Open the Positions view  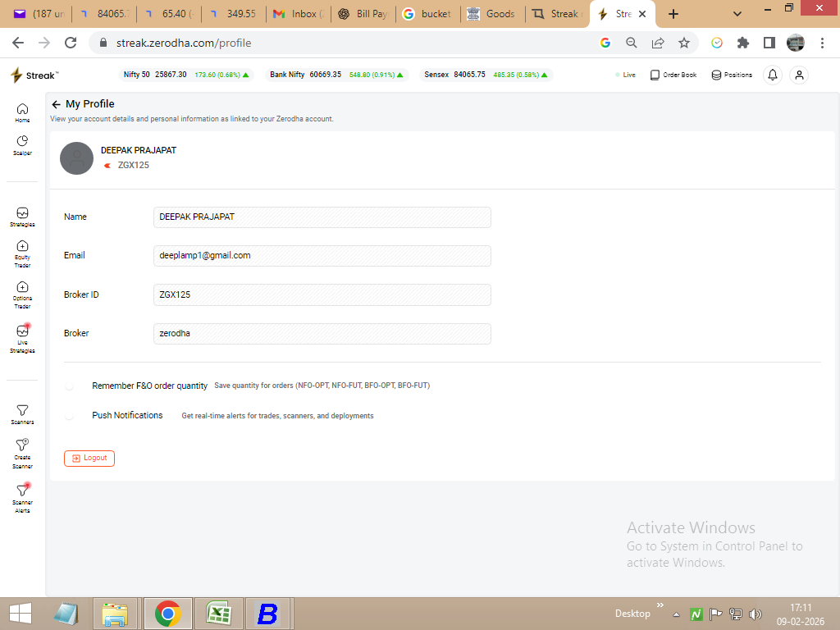pyautogui.click(x=732, y=75)
